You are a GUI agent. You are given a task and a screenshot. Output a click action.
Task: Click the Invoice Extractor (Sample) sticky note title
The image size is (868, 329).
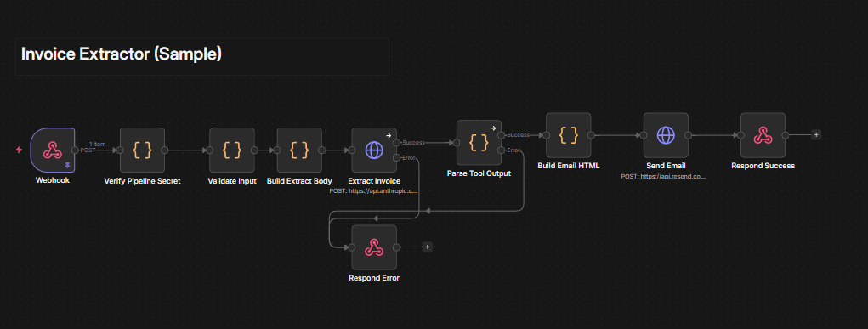tap(122, 54)
